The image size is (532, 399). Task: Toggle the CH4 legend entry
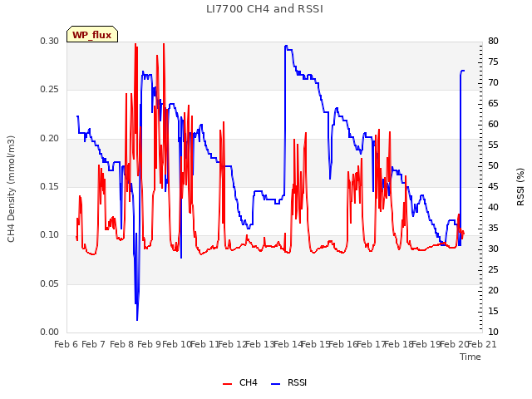point(240,382)
